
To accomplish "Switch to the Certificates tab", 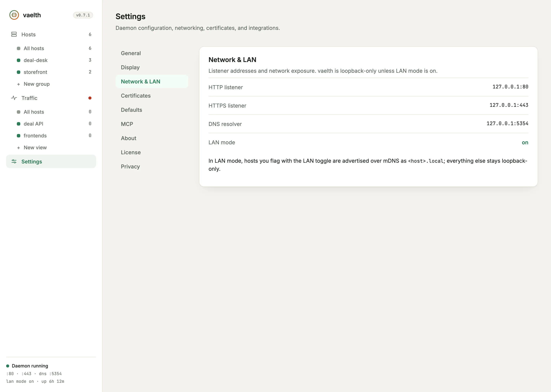I will 152,96.
